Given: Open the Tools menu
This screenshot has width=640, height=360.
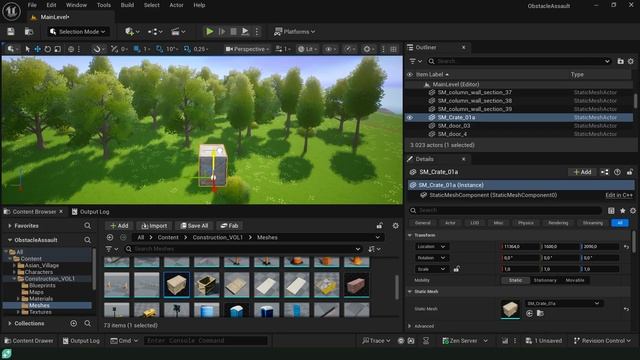Looking at the screenshot, I should (104, 5).
